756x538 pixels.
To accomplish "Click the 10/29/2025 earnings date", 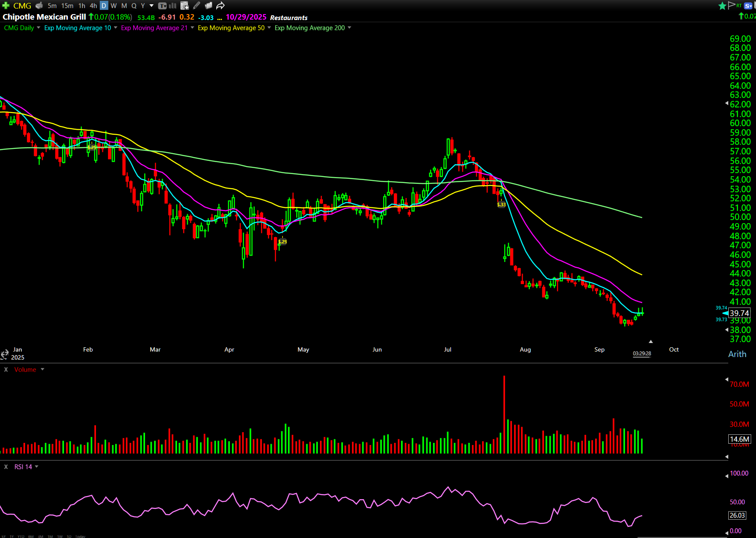I will (x=246, y=17).
